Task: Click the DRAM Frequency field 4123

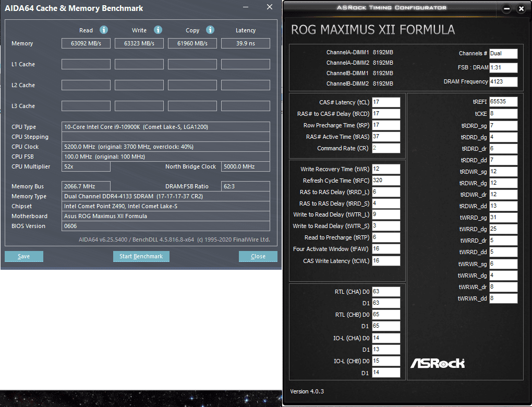Action: click(503, 81)
